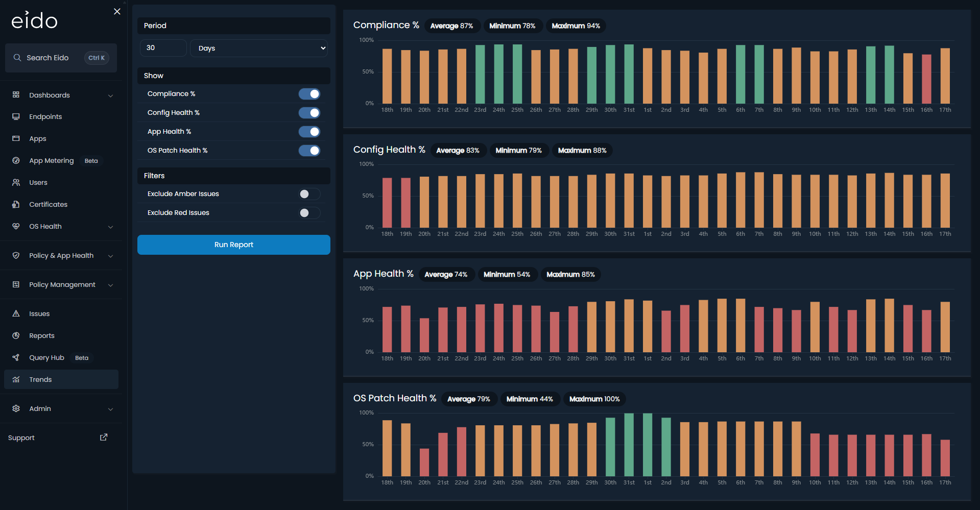This screenshot has width=980, height=510.
Task: Click the Config Health Average 83% badge
Action: (458, 151)
